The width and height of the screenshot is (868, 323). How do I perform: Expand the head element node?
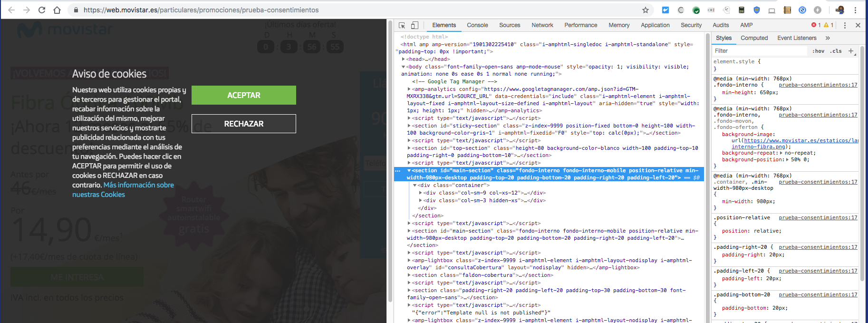(404, 59)
